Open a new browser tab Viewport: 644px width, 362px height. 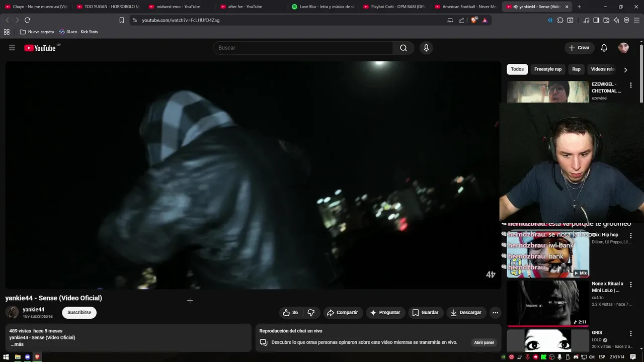point(579,7)
